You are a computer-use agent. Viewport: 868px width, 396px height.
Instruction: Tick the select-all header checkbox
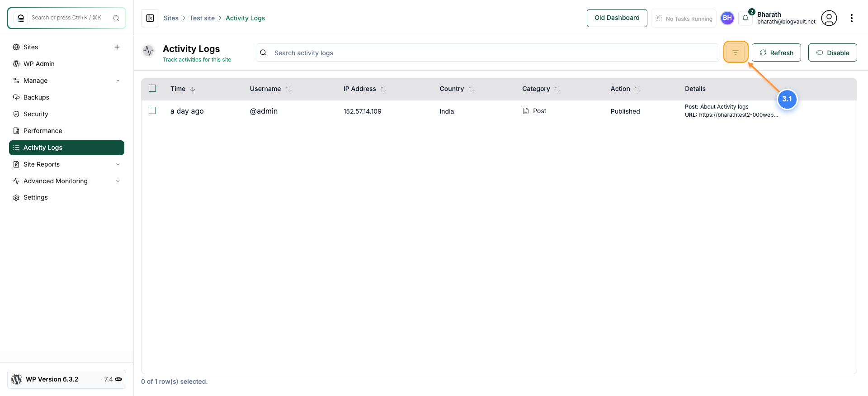152,88
